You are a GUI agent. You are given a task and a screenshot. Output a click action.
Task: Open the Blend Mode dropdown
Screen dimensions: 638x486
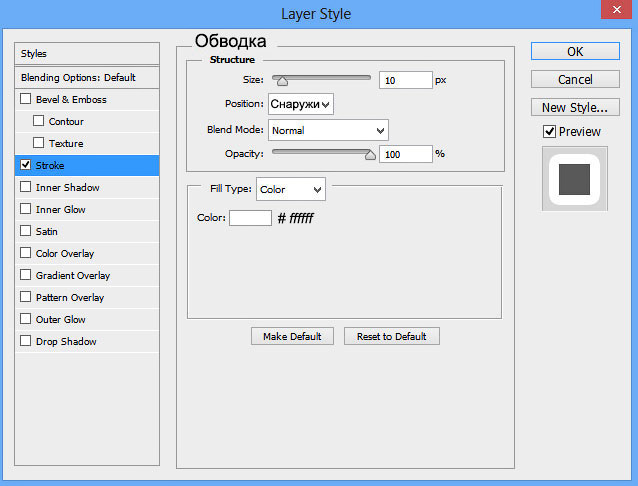[x=328, y=130]
